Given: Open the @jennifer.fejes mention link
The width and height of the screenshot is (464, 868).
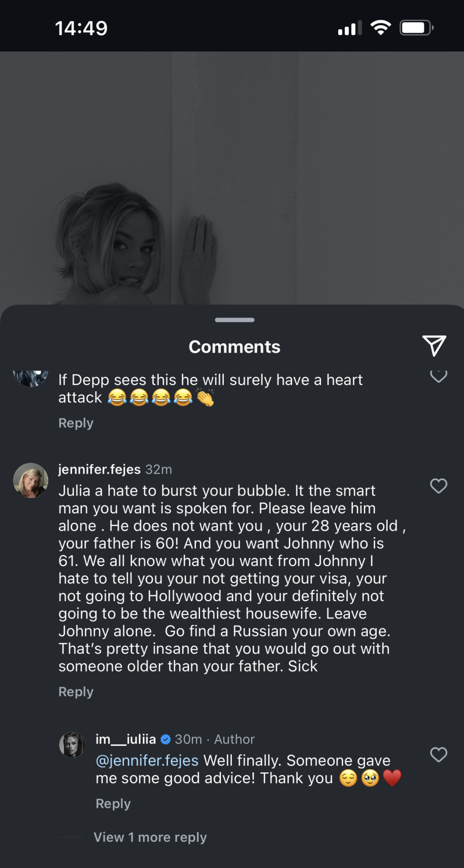Looking at the screenshot, I should coord(147,760).
